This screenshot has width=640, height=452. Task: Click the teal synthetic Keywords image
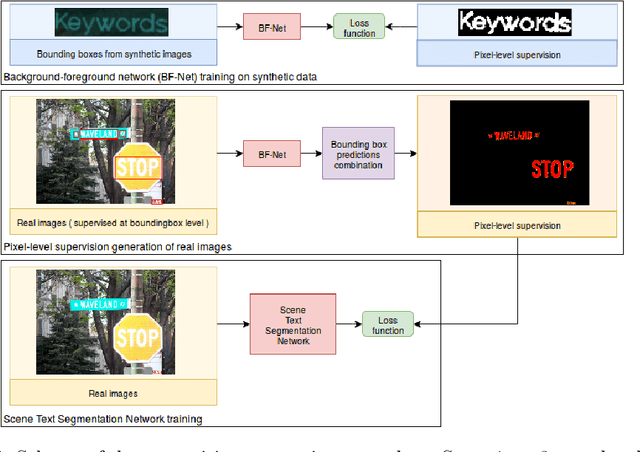(x=112, y=22)
